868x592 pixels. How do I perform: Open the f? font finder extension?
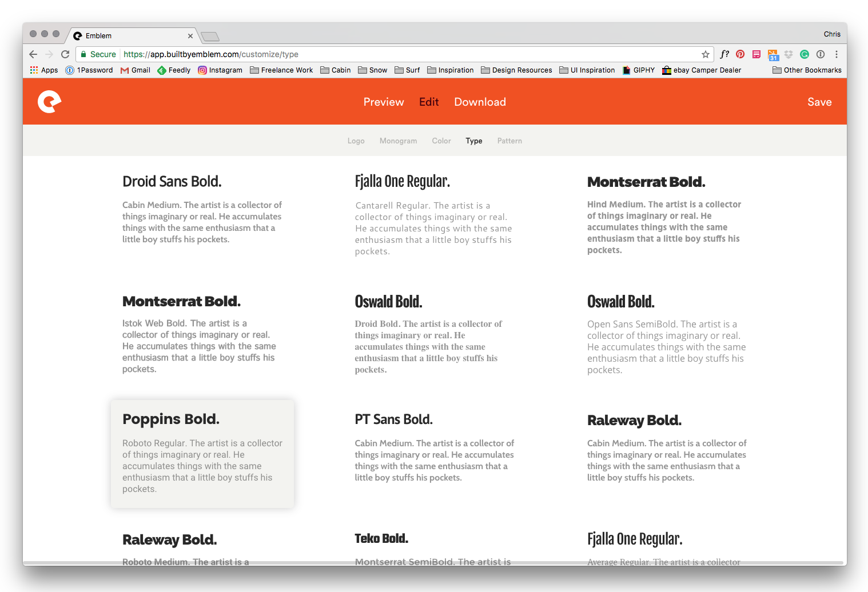[724, 54]
